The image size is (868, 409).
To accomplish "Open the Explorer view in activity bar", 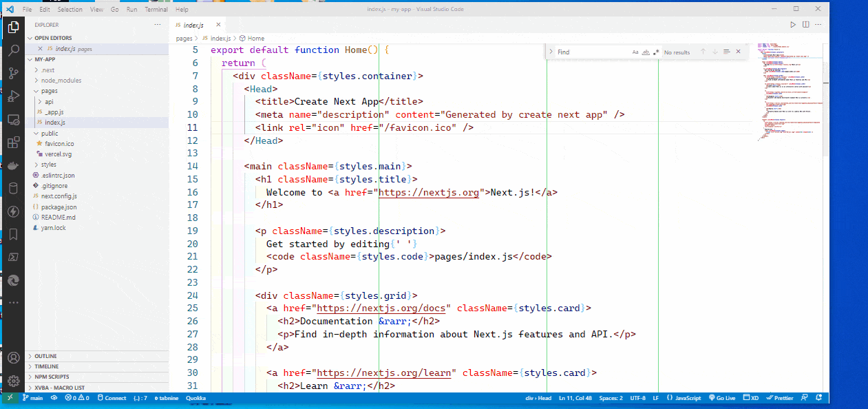I will (x=13, y=28).
